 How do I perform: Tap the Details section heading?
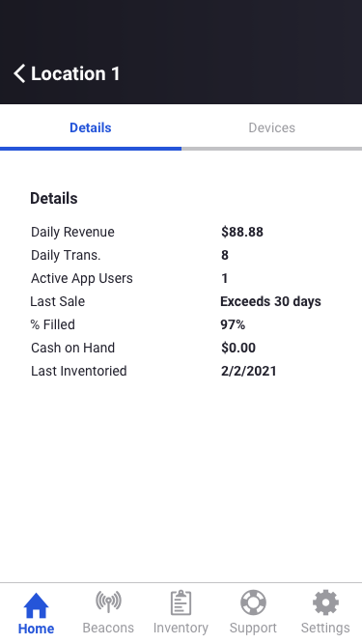point(54,198)
